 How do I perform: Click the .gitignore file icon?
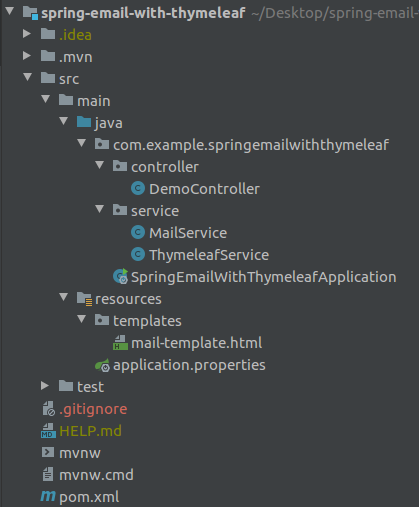48,409
